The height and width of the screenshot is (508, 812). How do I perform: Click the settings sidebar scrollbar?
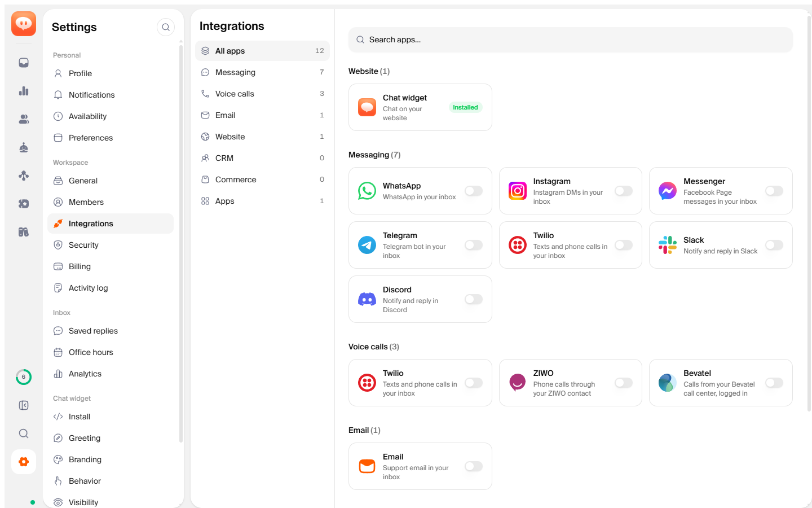pyautogui.click(x=181, y=243)
